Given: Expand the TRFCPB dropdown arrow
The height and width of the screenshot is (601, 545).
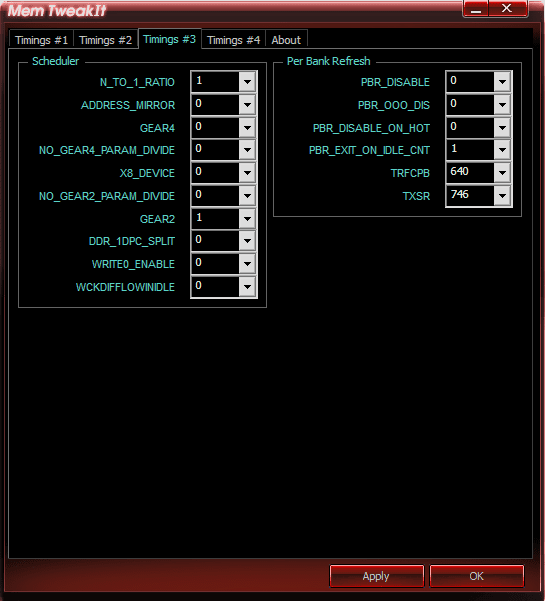Looking at the screenshot, I should (502, 173).
